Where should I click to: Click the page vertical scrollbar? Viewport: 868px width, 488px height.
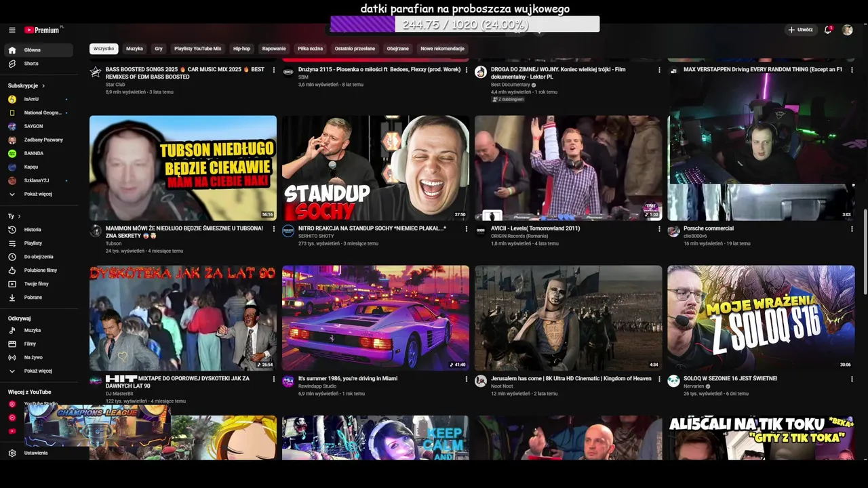(865, 251)
